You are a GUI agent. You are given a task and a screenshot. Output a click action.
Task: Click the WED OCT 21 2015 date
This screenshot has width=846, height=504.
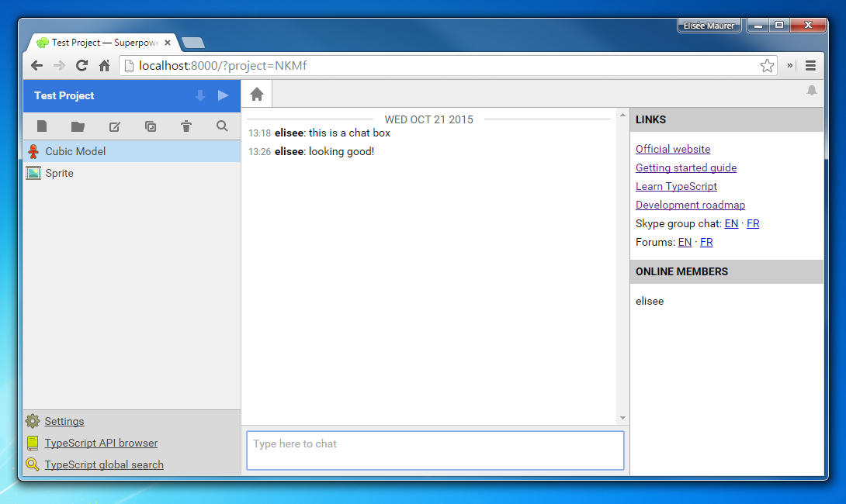[429, 119]
